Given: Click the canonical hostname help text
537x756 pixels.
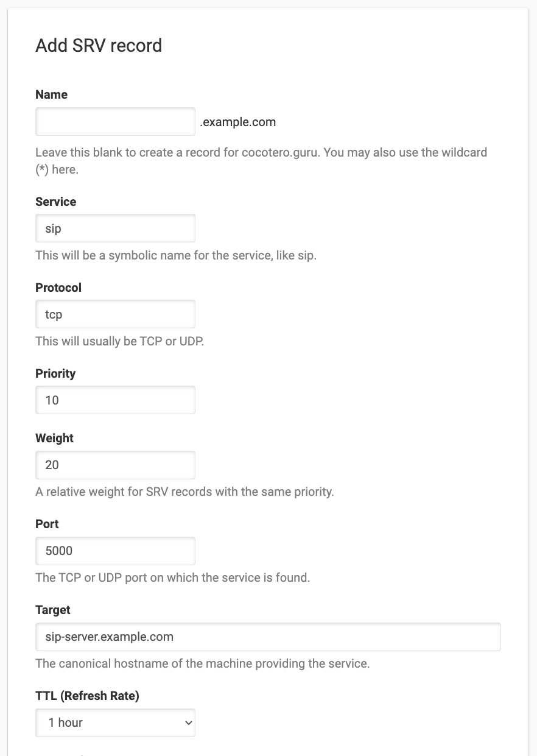Looking at the screenshot, I should pyautogui.click(x=202, y=663).
